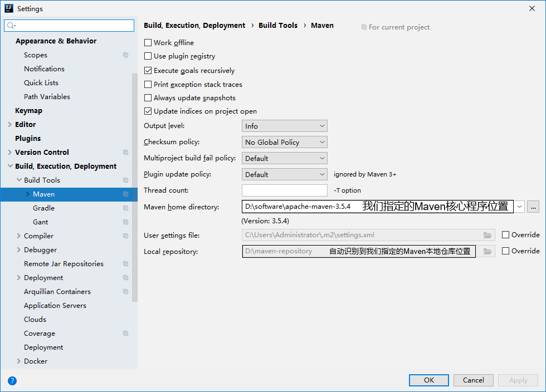Click the project-level icon beside Scopes

pyautogui.click(x=126, y=55)
